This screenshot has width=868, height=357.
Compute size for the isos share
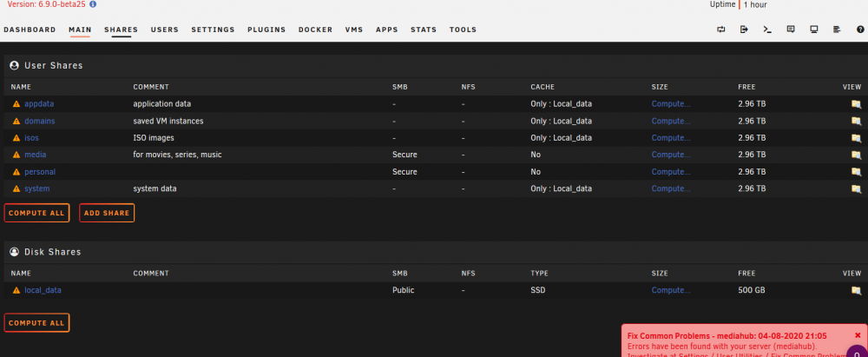(671, 138)
